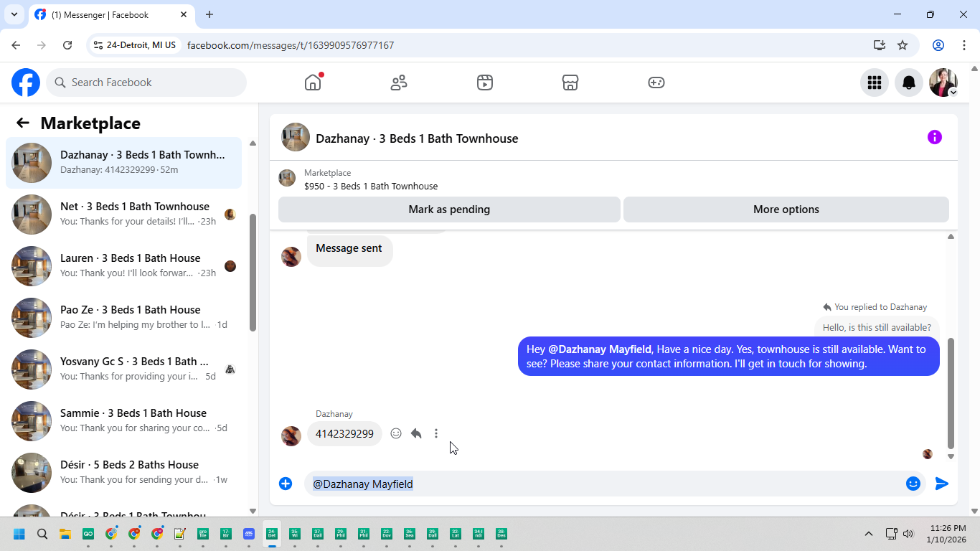Click the chat messages scrollbar thumb
The height and width of the screenshot is (551, 980).
tap(951, 393)
